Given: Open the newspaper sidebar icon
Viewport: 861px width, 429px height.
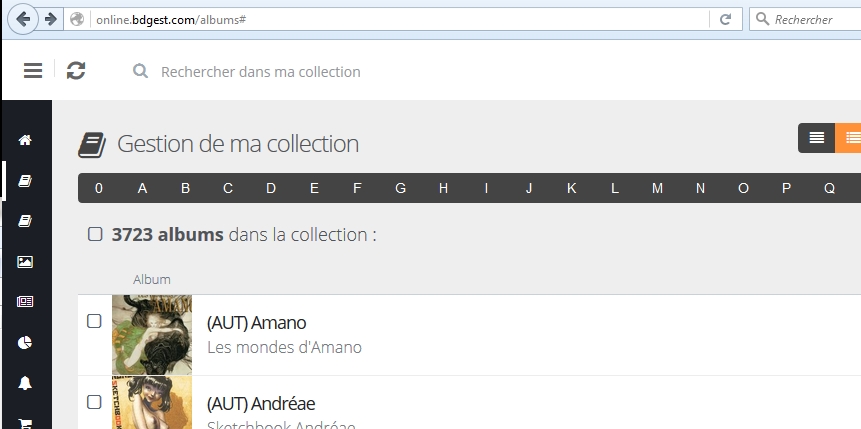Looking at the screenshot, I should 26,302.
